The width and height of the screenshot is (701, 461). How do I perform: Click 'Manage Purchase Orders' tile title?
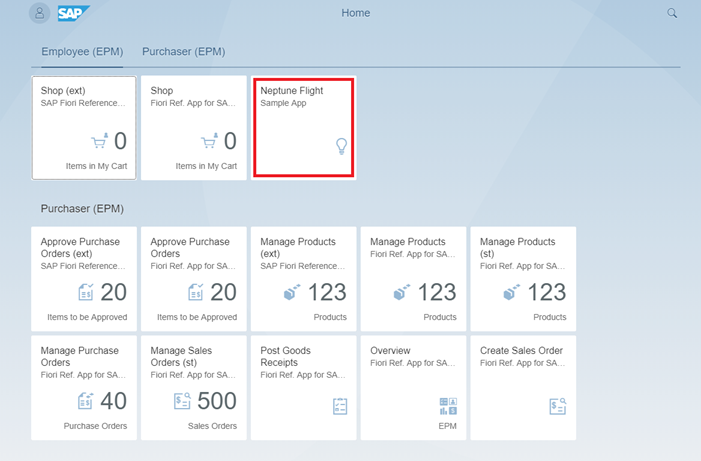80,356
